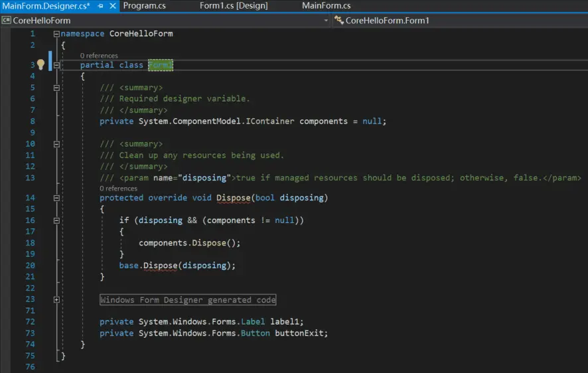Viewport: 588px width, 373px height.
Task: Collapse the namespace CoreHelloForm block
Action: pos(56,34)
